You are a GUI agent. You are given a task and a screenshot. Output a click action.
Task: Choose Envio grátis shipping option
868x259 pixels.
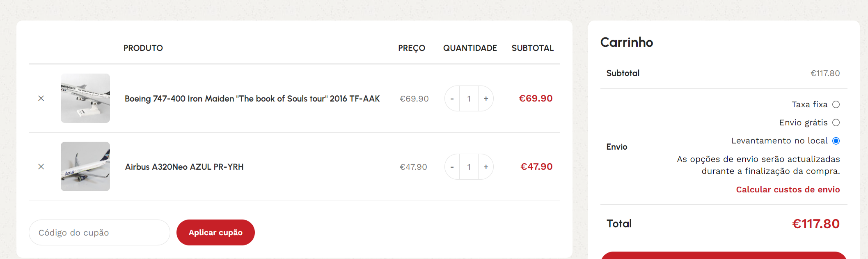[x=836, y=123]
